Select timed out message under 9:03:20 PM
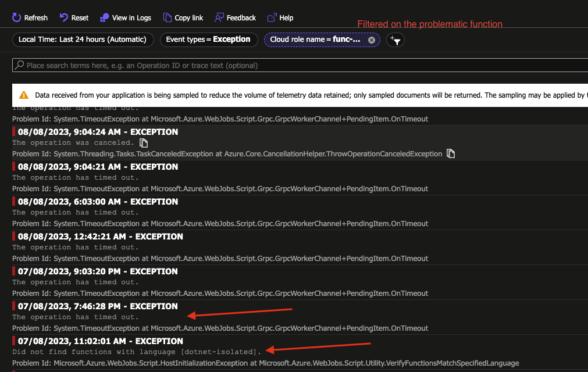The width and height of the screenshot is (588, 372). [76, 282]
